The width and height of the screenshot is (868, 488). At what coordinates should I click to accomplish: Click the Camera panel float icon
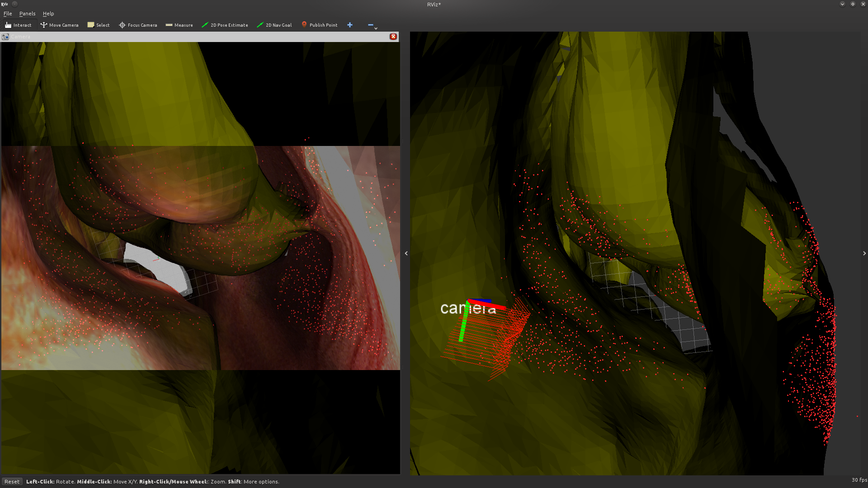coord(5,37)
